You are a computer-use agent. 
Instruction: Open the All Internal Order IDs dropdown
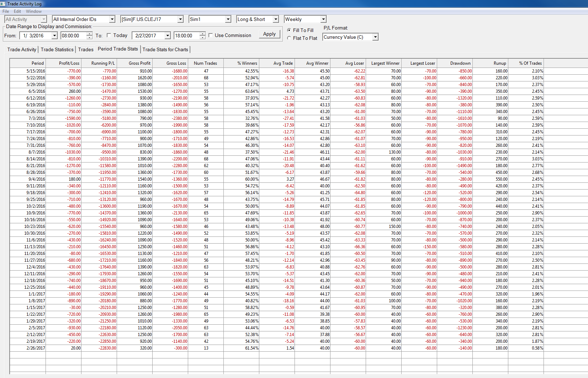pos(112,19)
